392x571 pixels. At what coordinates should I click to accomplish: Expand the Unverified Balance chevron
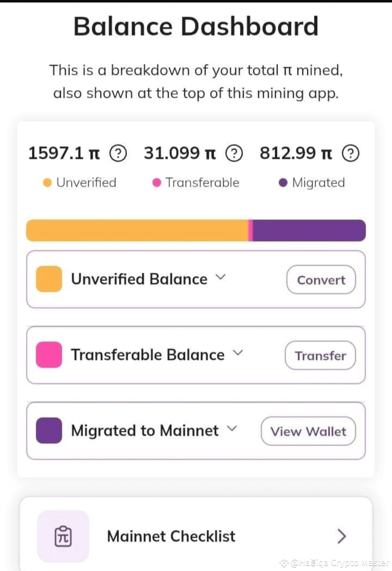point(221,278)
